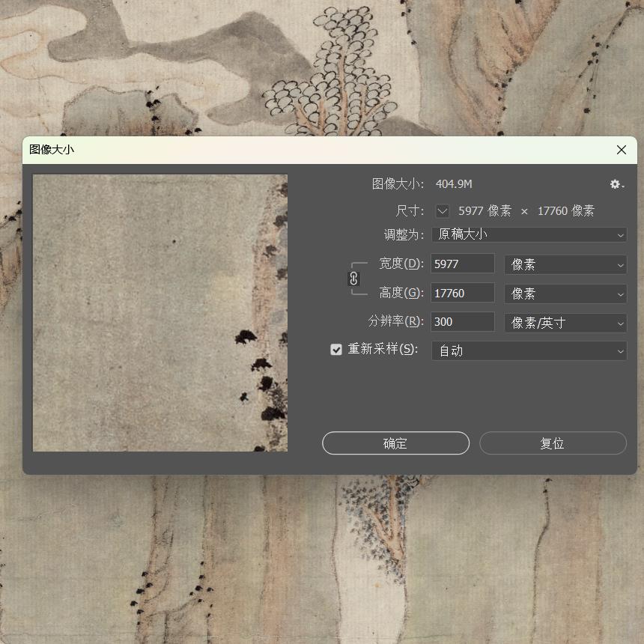Click the 高度(G) label
Image resolution: width=644 pixels, height=644 pixels.
(x=401, y=293)
